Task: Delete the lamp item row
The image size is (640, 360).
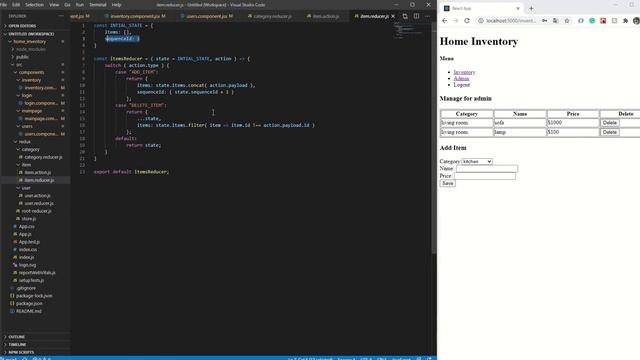Action: pyautogui.click(x=609, y=132)
